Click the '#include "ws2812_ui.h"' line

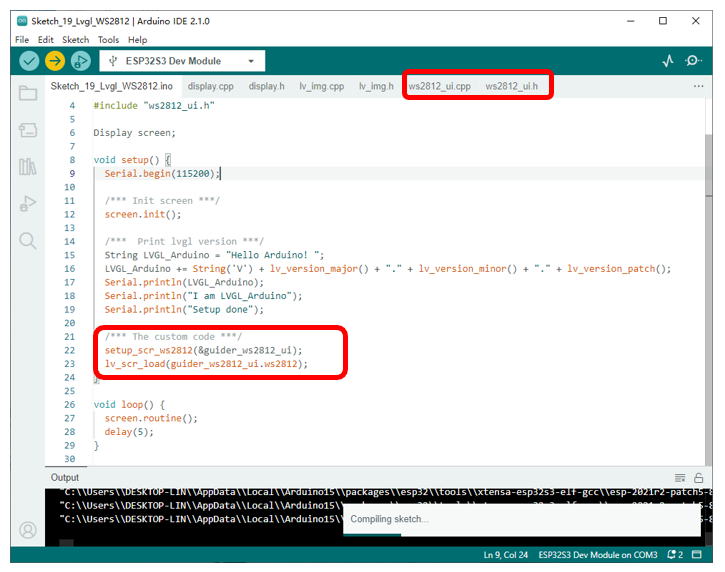154,105
